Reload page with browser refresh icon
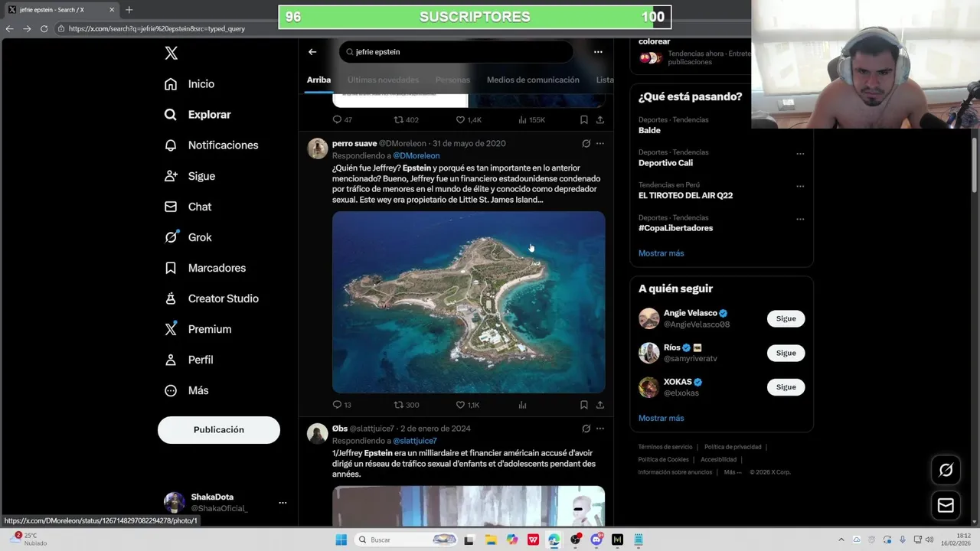 click(44, 28)
